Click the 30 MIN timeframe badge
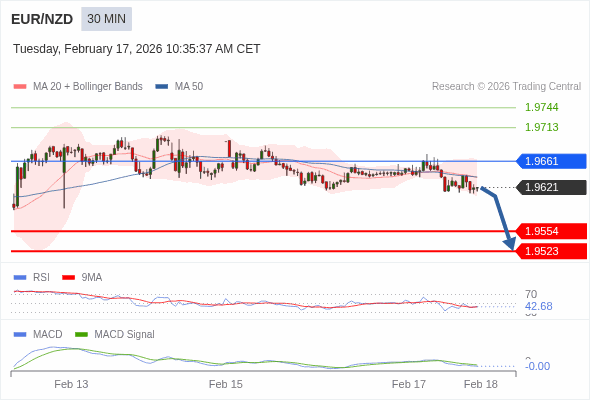The height and width of the screenshot is (400, 590). [x=106, y=19]
